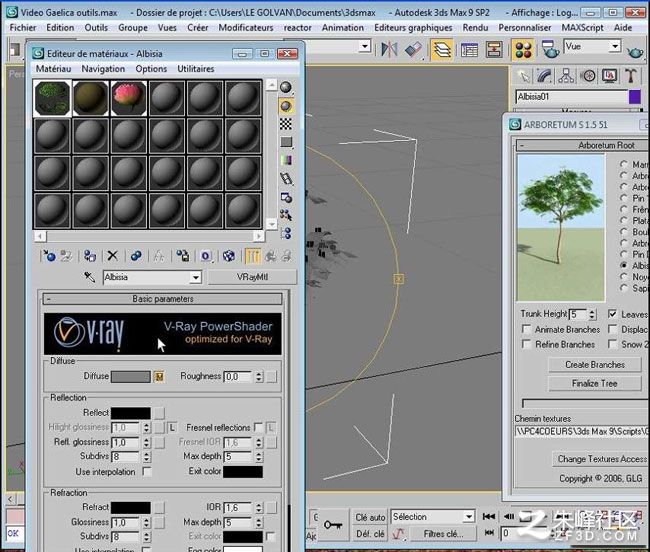Pick material from object with eyedropper

(x=89, y=277)
